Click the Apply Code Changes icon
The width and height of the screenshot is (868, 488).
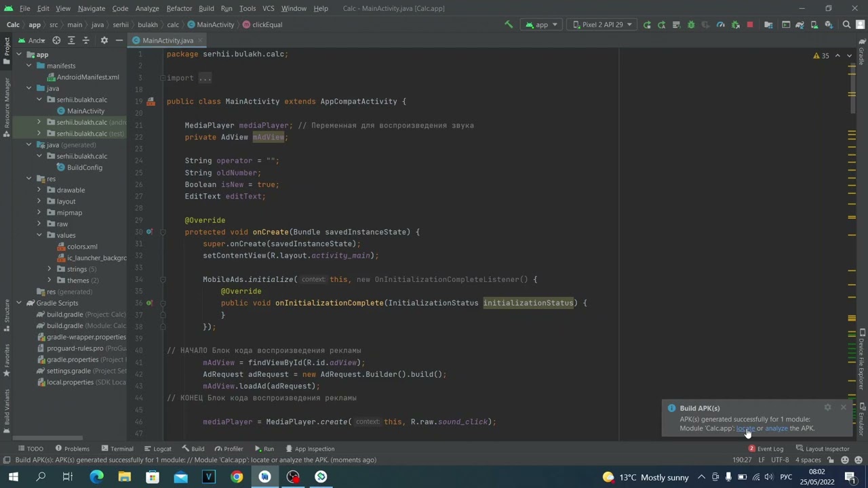(676, 24)
